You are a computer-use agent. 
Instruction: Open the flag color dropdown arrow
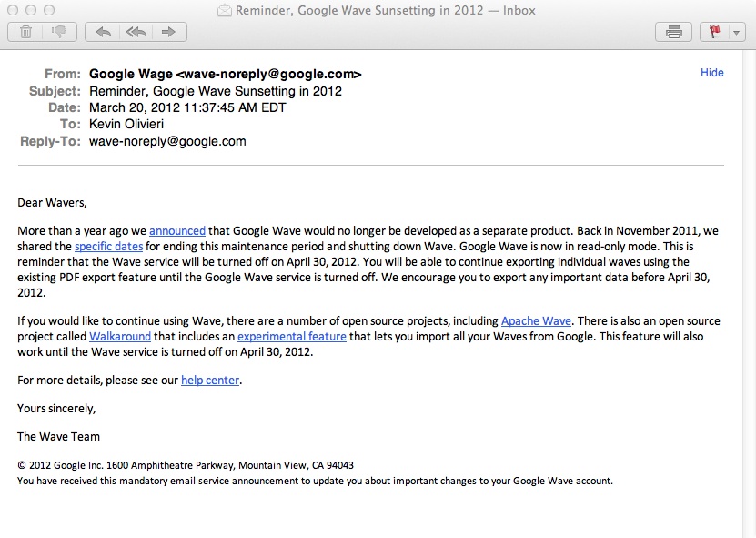(736, 32)
